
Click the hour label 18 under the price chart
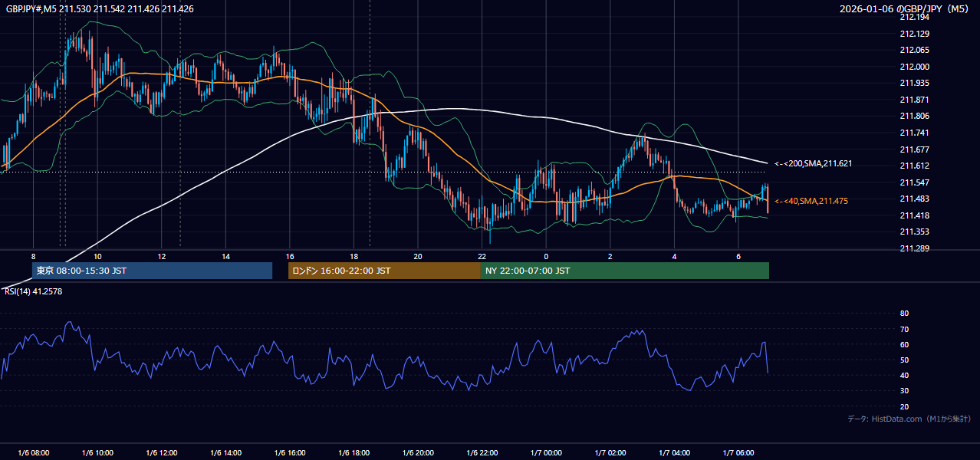coord(354,256)
